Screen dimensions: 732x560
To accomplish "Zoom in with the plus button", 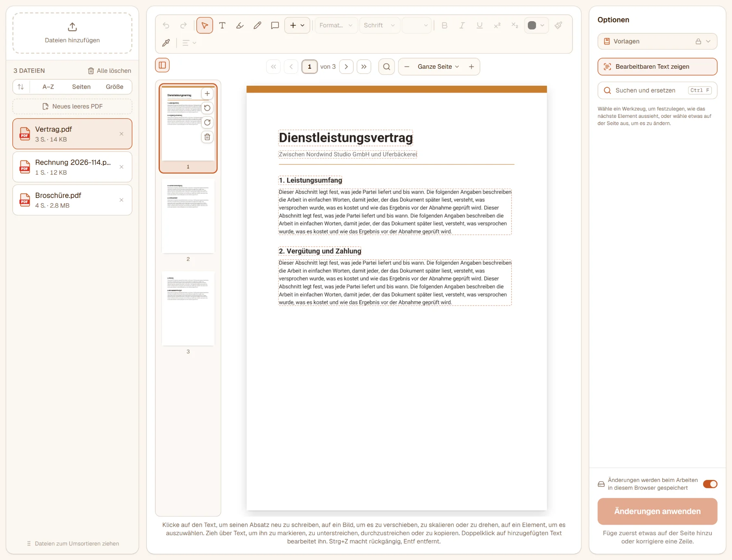I will click(471, 67).
